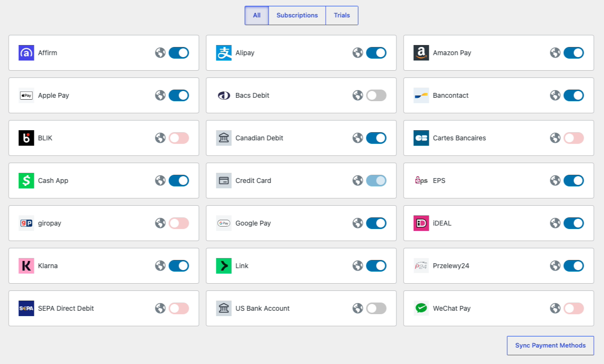The image size is (604, 364).
Task: Click the globe icon beside Affirm
Action: click(x=160, y=53)
